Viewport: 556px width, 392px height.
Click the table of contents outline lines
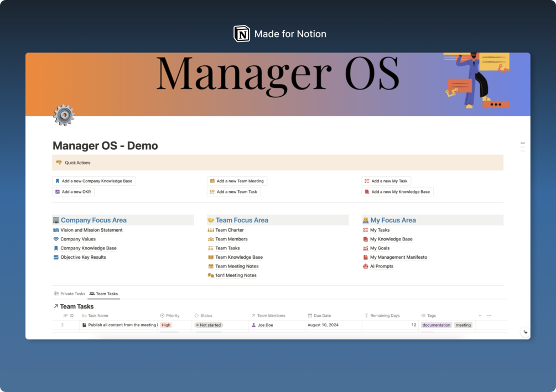point(522,147)
